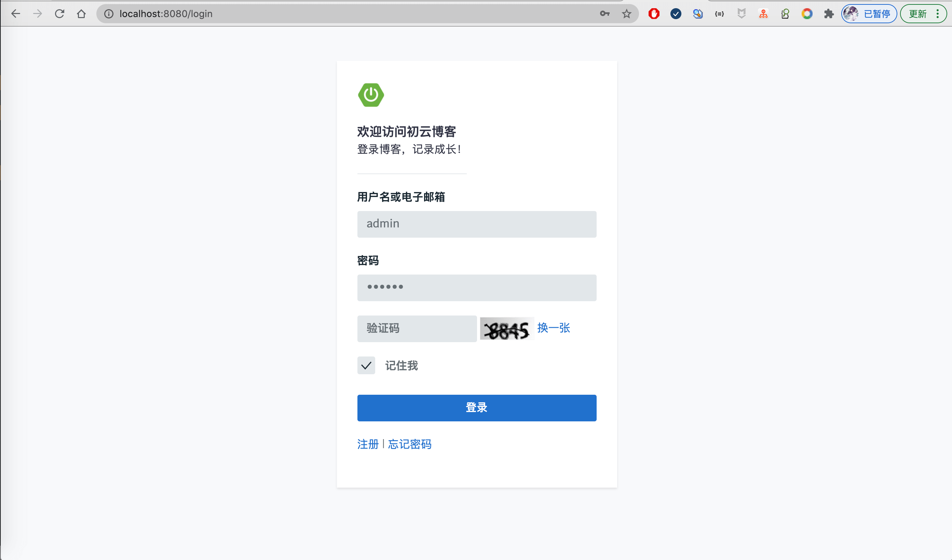This screenshot has width=952, height=560.
Task: Click the browser back arrow
Action: (15, 14)
